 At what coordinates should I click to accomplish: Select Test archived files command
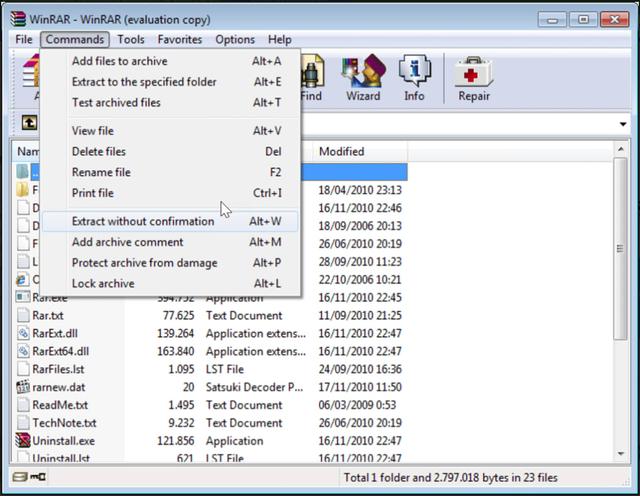116,103
